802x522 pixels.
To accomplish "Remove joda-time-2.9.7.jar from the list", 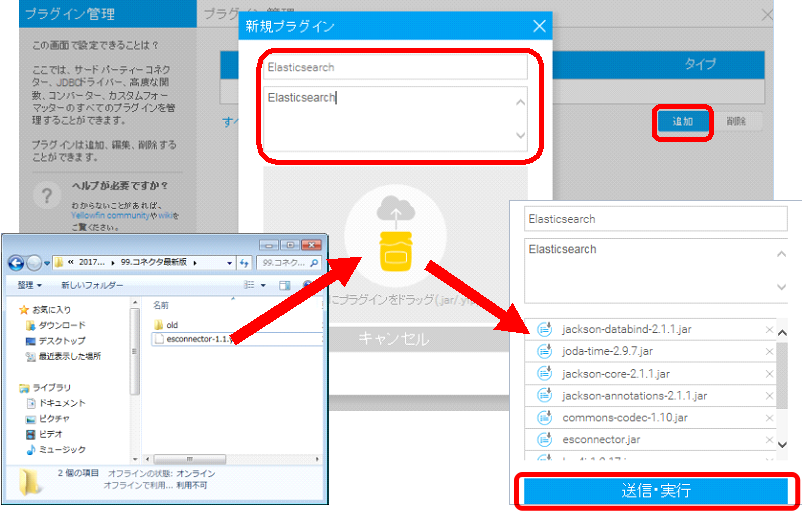I will click(x=769, y=352).
